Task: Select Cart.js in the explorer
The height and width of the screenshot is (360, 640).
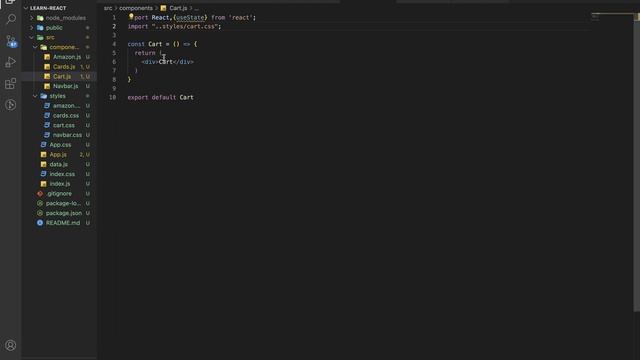Action: coord(62,76)
